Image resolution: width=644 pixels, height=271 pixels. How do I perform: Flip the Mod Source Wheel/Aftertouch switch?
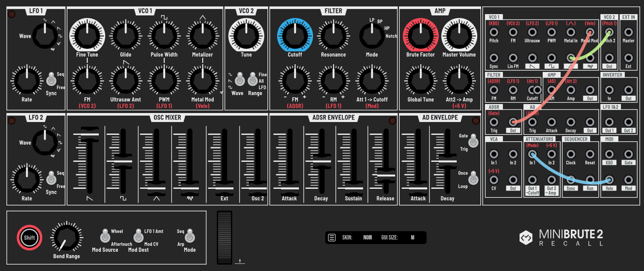tap(105, 236)
